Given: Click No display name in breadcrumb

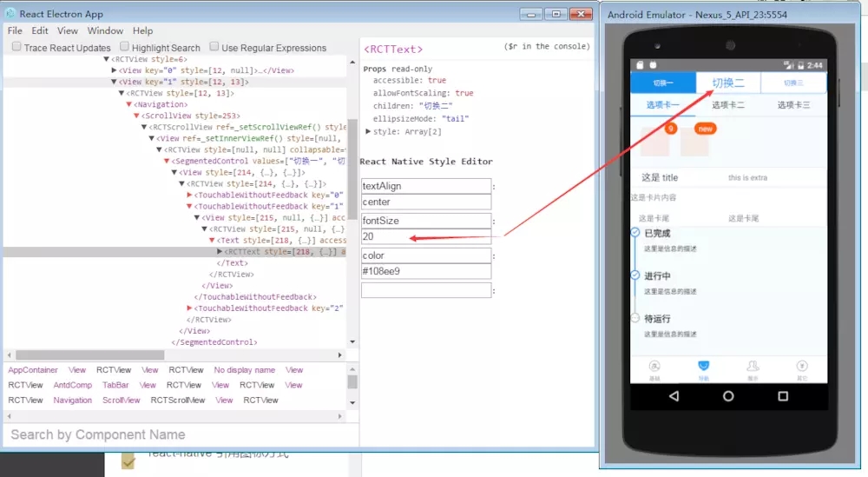Looking at the screenshot, I should coord(244,369).
